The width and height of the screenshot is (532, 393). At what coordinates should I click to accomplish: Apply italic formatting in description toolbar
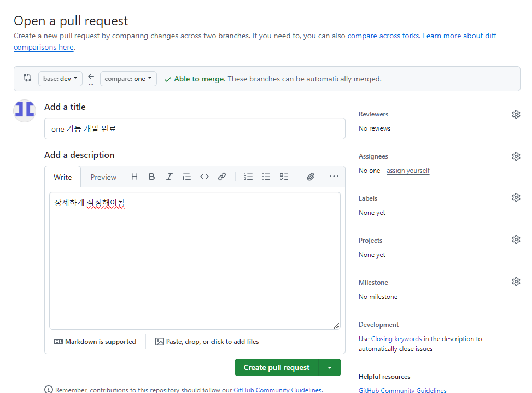[169, 177]
